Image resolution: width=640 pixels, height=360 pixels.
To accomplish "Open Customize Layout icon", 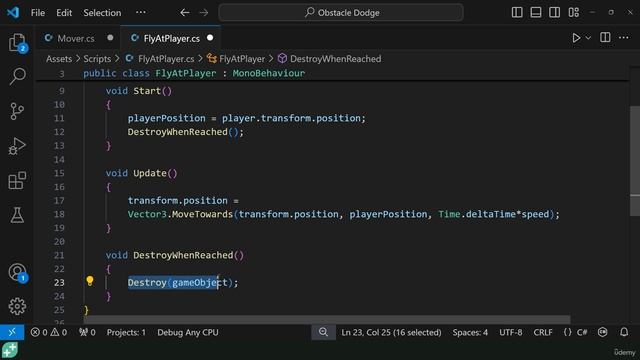I will (573, 12).
